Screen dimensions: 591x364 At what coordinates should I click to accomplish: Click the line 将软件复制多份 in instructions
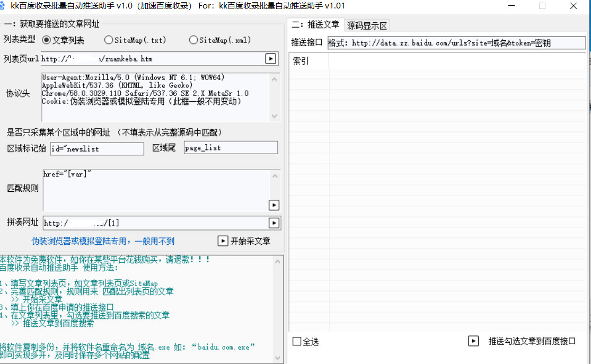[127, 347]
